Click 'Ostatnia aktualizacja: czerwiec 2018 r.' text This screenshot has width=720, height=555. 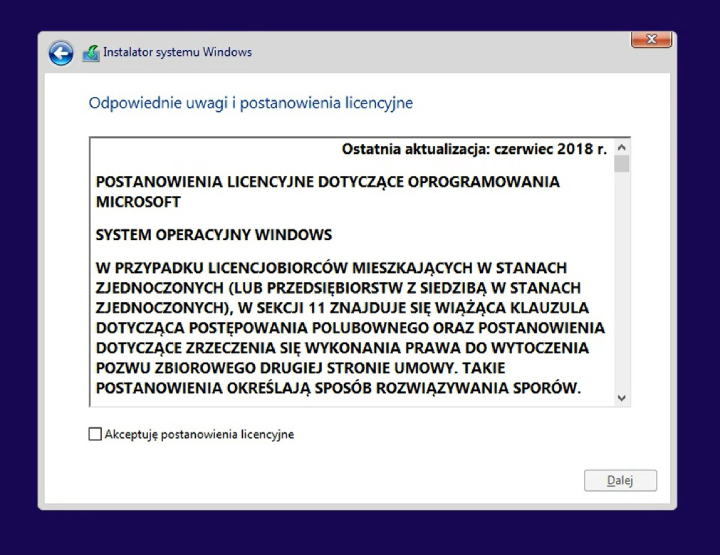point(474,149)
